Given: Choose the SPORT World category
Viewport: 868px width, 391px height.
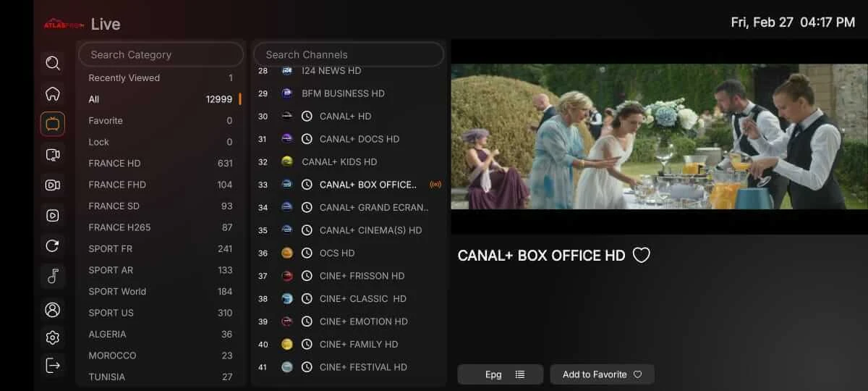Looking at the screenshot, I should pos(160,292).
